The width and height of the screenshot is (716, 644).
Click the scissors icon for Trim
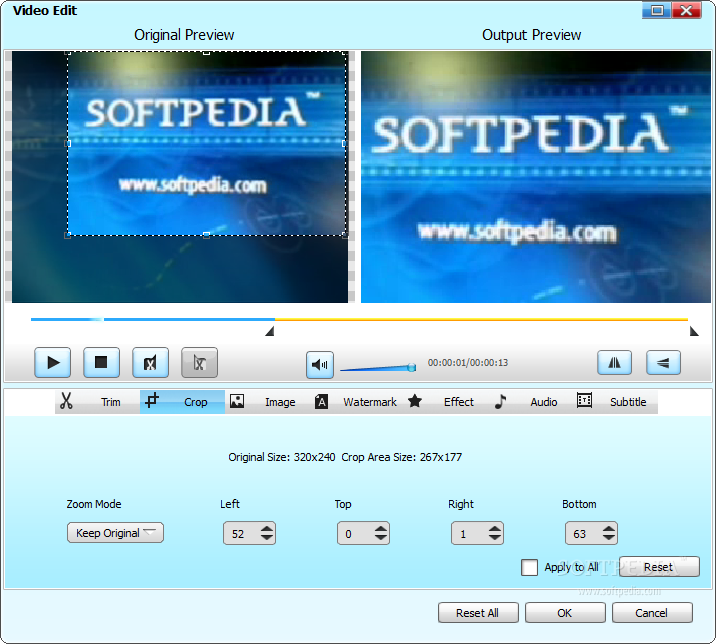[66, 401]
